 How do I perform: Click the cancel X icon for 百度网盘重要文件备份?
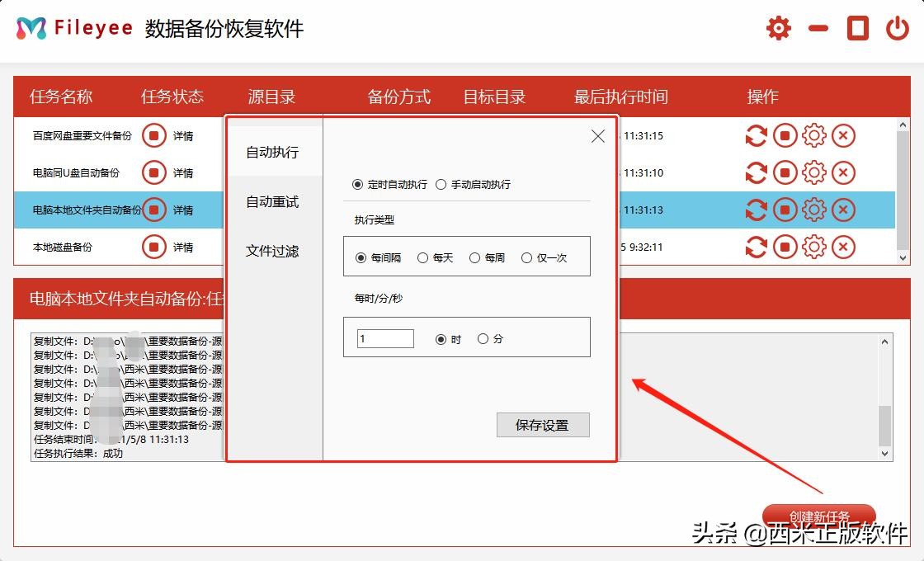click(843, 135)
